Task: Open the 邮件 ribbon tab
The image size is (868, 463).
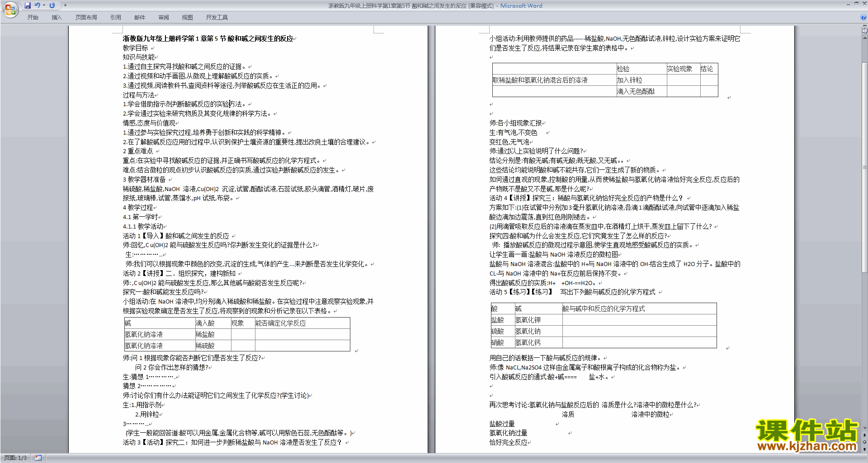Action: coord(140,18)
